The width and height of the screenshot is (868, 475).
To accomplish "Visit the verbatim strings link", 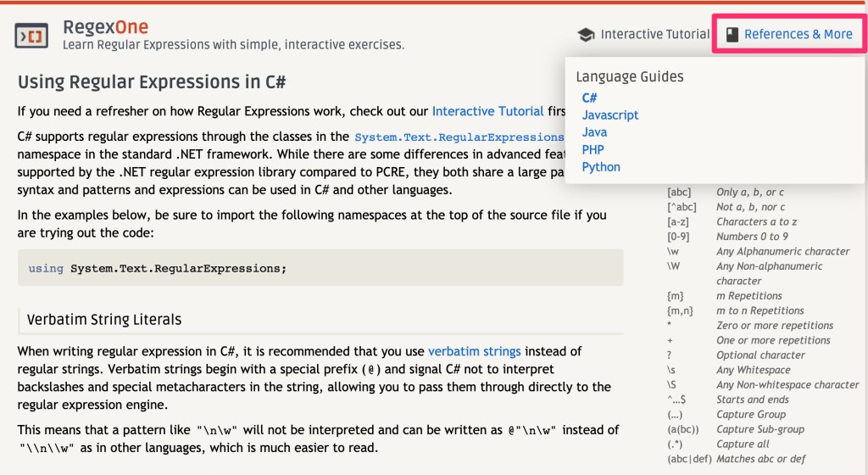I will [474, 350].
